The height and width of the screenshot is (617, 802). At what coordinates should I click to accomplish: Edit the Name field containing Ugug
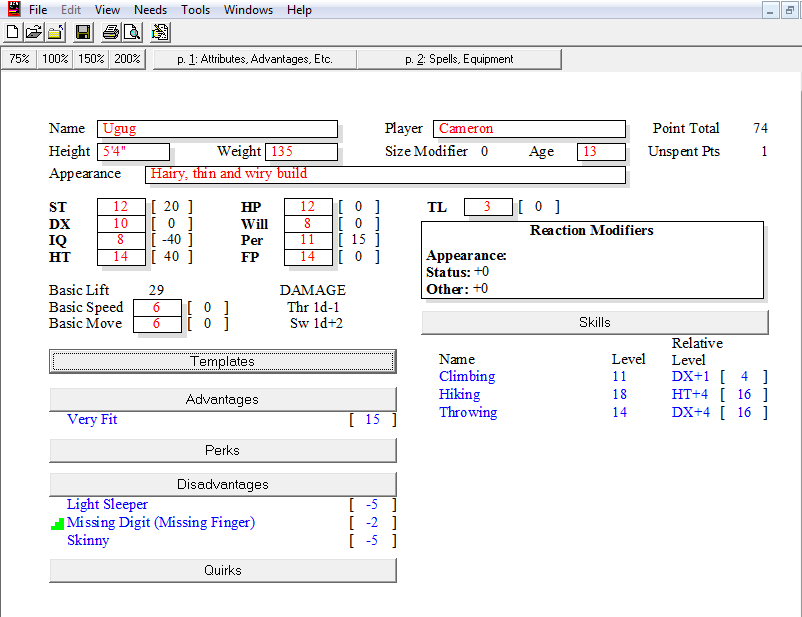[217, 128]
